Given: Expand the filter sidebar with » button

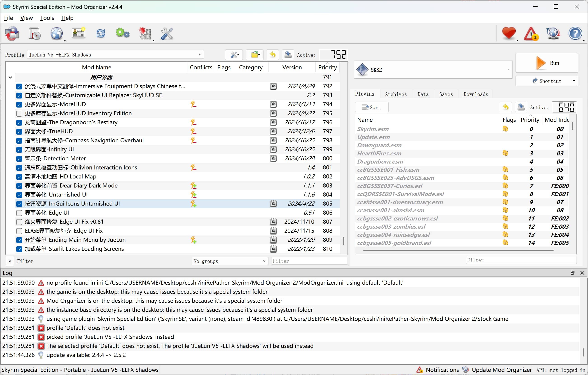Looking at the screenshot, I should (10, 261).
